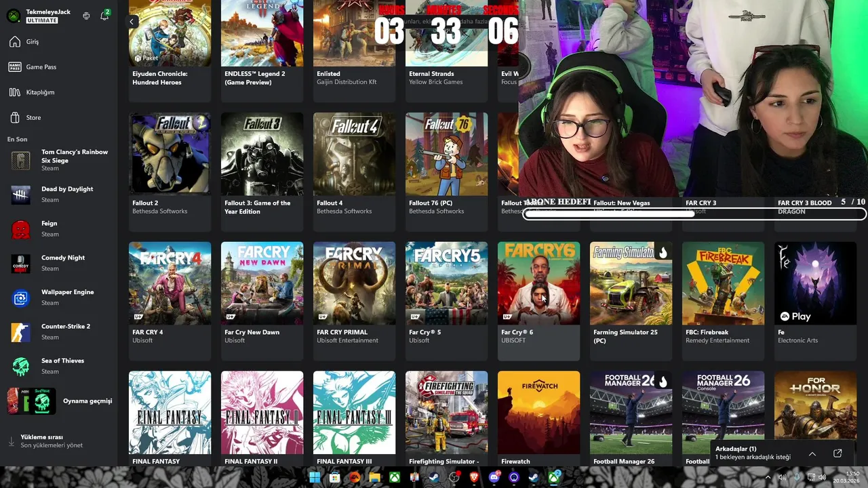This screenshot has height=488, width=868.
Task: Open the FBC: Firebreak game tile
Action: click(723, 302)
